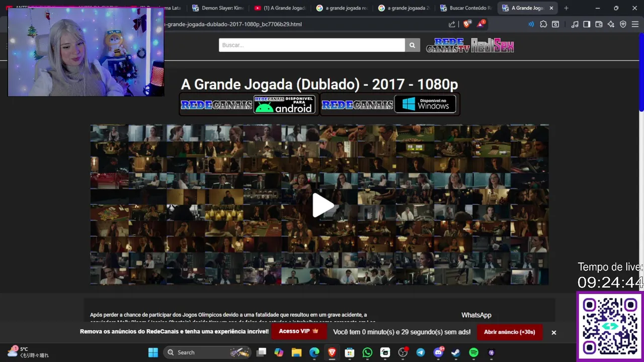The image size is (644, 362).
Task: Open Task View from taskbar
Action: click(x=261, y=352)
